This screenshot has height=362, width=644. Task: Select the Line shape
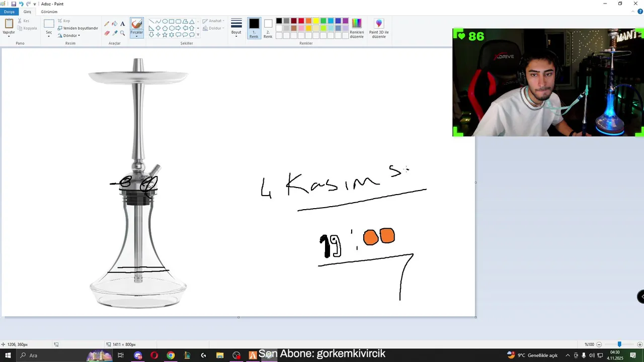[x=151, y=22]
